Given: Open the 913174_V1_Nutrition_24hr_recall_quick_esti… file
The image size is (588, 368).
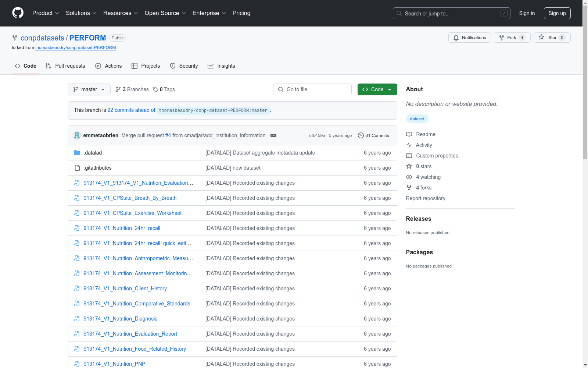Looking at the screenshot, I should click(137, 243).
